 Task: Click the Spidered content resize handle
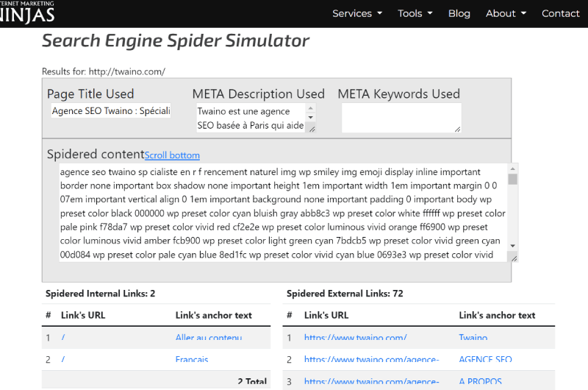514,258
